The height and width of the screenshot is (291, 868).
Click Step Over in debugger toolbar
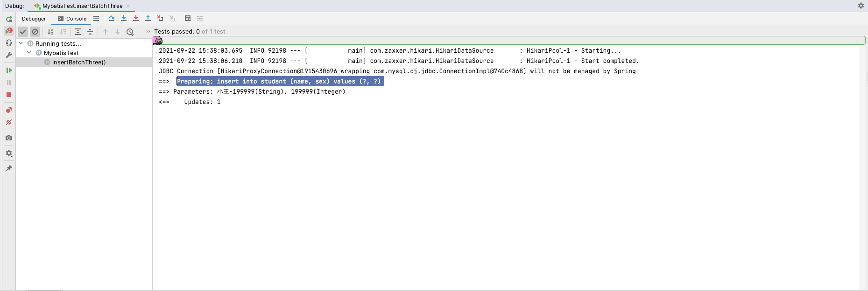(112, 18)
